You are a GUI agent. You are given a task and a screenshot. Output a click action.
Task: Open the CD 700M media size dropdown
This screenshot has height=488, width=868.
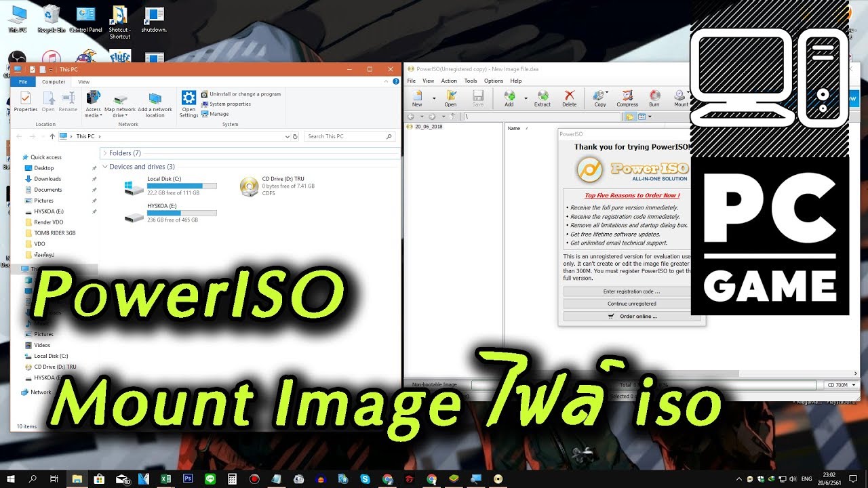(853, 385)
